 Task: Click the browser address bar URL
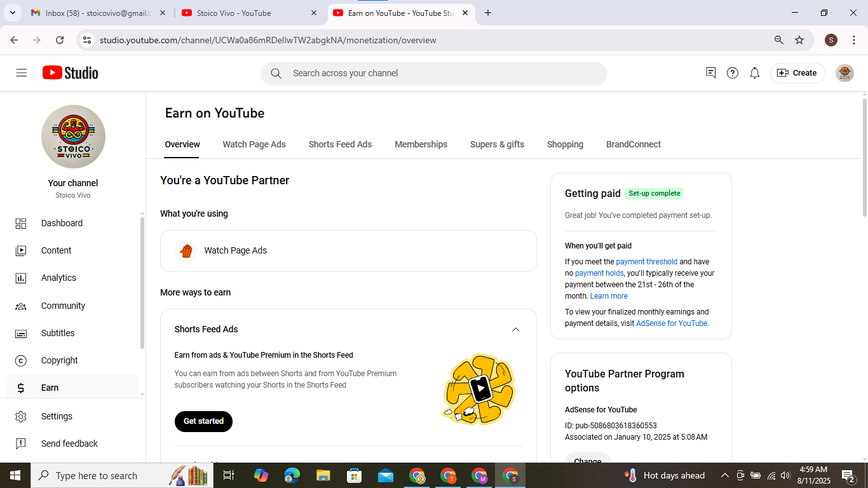[x=268, y=40]
